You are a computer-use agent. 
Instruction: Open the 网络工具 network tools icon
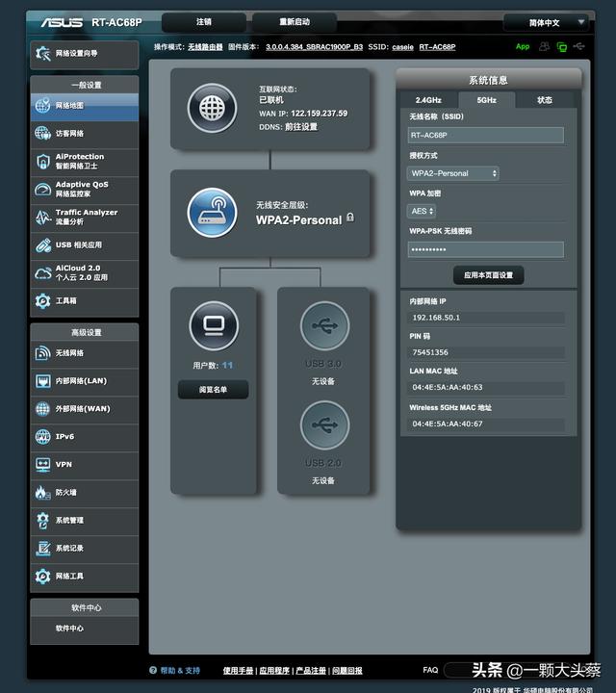43,577
